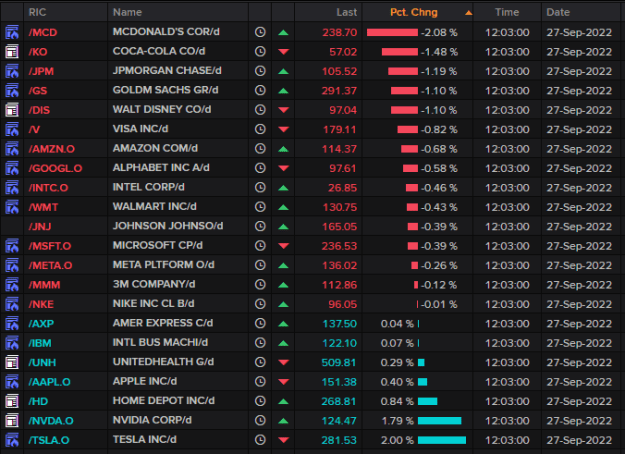
Task: Click the cyan 2.00 % bar for TSLA
Action: click(442, 440)
